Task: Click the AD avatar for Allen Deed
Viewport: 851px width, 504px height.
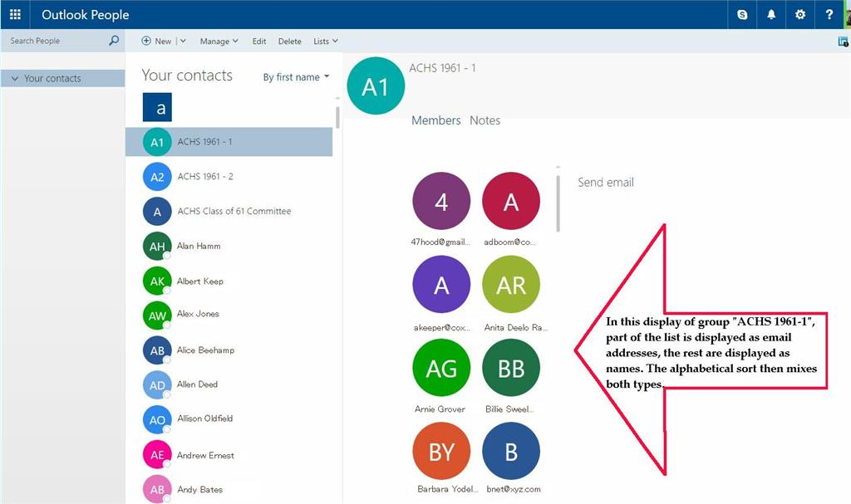Action: click(x=157, y=385)
